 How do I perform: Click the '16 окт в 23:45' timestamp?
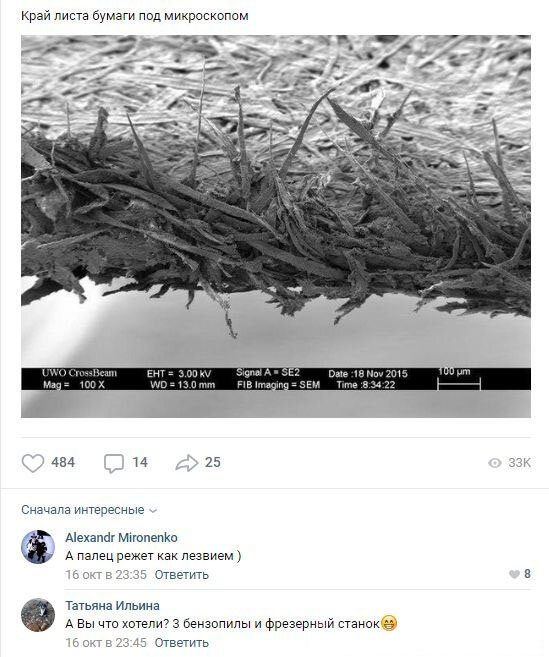point(106,642)
